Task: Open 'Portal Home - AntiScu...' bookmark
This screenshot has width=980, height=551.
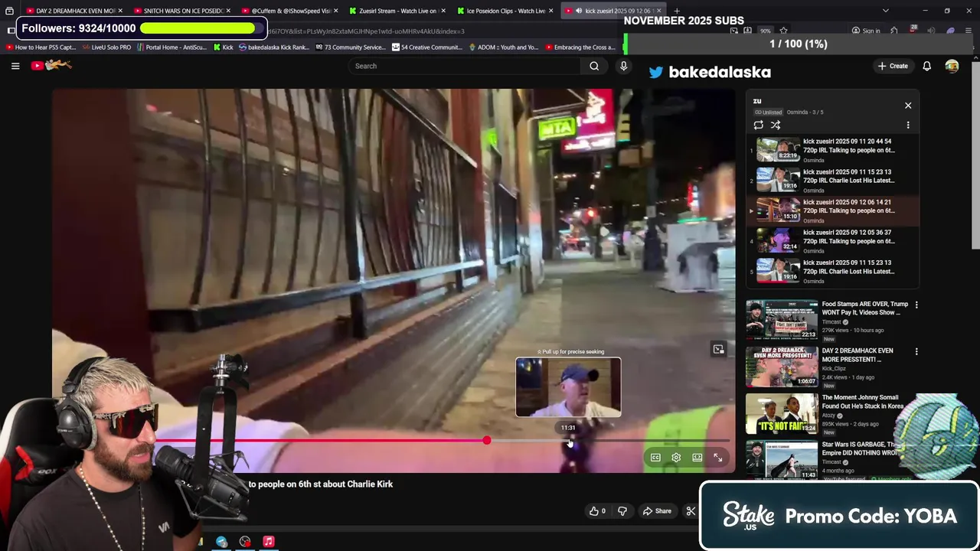Action: click(x=171, y=47)
